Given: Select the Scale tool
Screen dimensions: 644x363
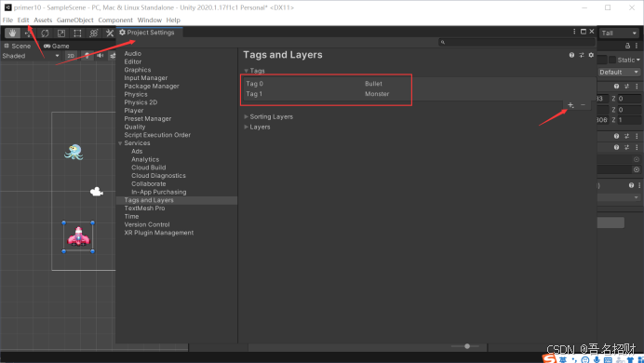Looking at the screenshot, I should click(61, 33).
